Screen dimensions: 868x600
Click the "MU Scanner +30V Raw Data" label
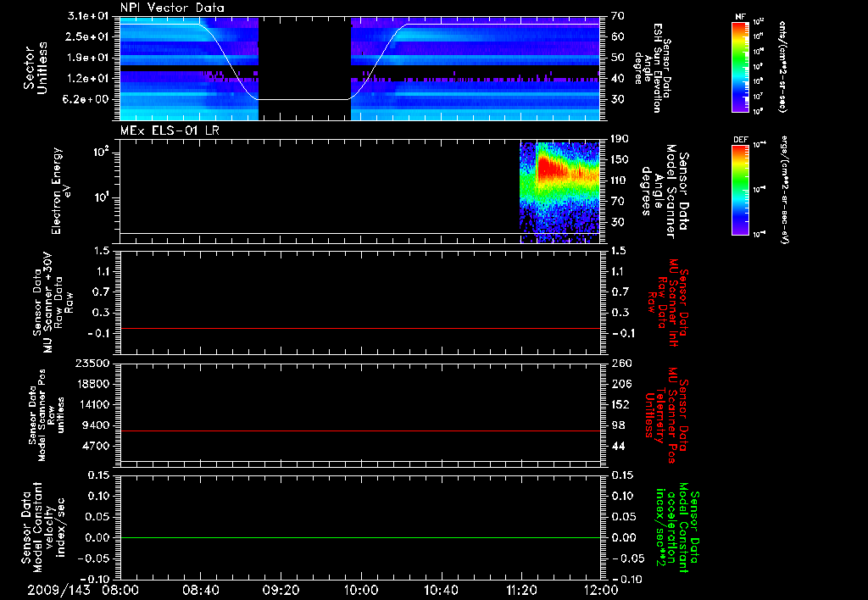tap(53, 303)
